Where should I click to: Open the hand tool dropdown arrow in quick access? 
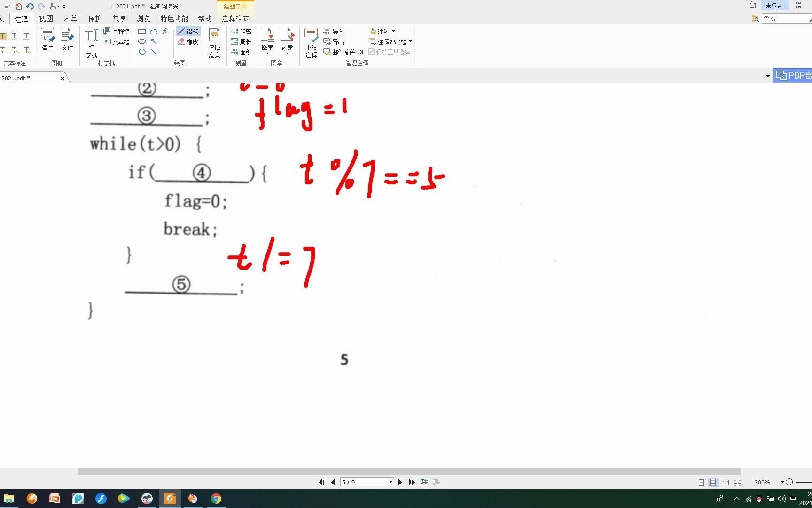point(58,7)
